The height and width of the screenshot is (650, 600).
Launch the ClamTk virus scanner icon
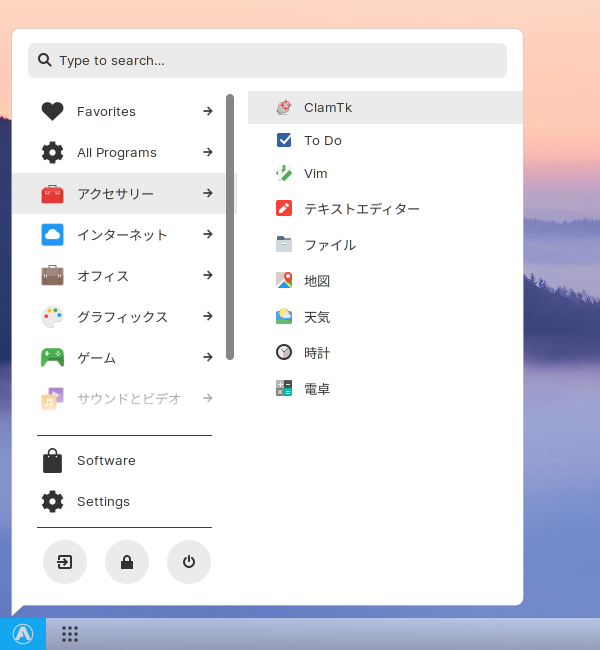[284, 107]
